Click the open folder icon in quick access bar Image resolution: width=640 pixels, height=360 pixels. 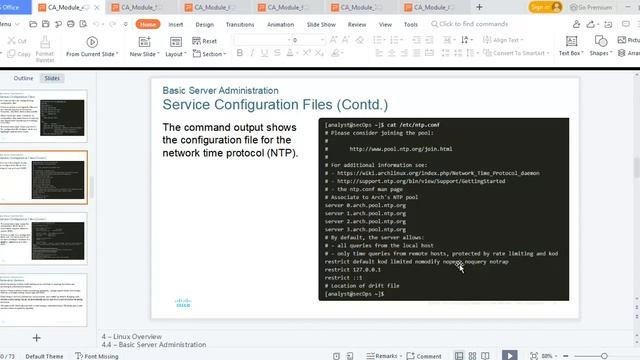[x=33, y=24]
